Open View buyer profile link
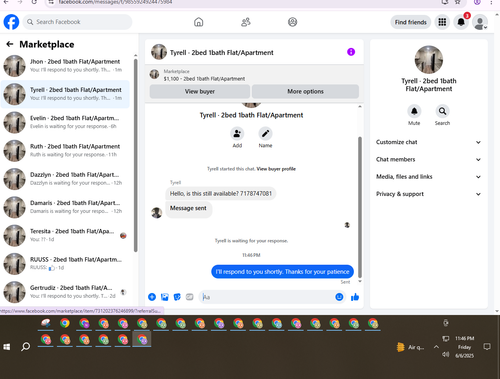This screenshot has width=500, height=379. pyautogui.click(x=276, y=169)
